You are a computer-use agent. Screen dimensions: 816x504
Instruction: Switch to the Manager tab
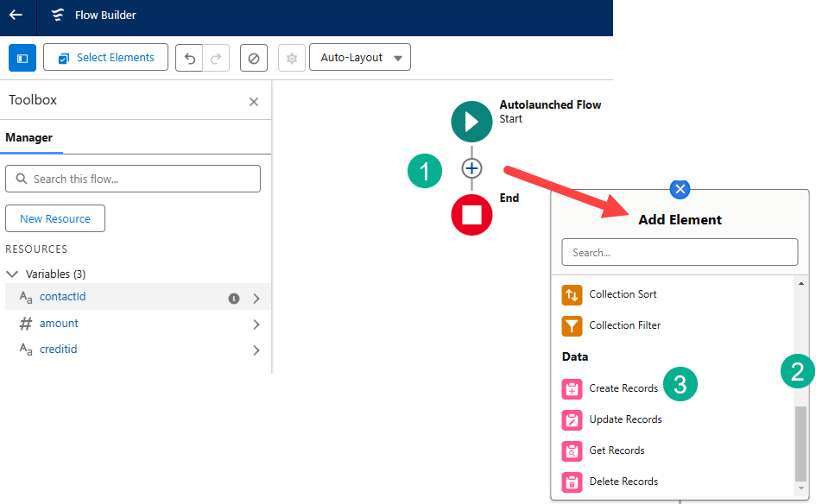29,137
